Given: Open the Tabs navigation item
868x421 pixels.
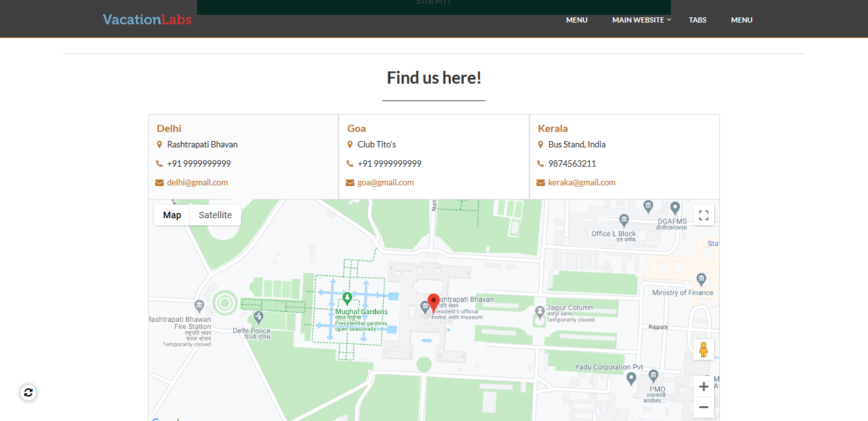Looking at the screenshot, I should point(697,20).
